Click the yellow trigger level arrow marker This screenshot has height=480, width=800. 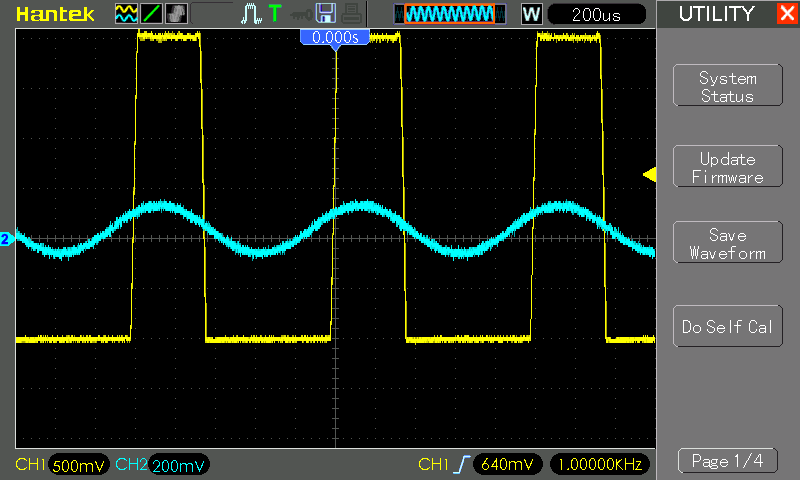tap(649, 175)
